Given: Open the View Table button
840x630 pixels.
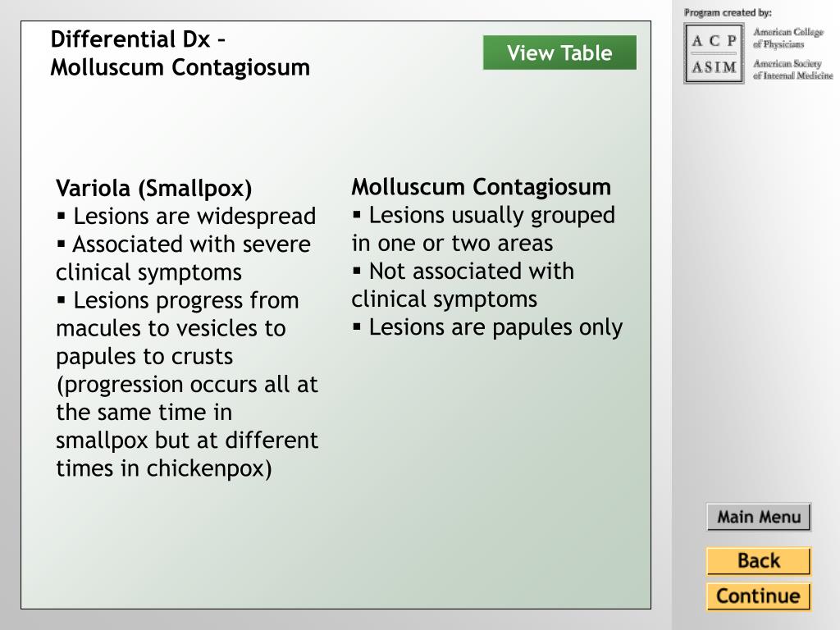Looking at the screenshot, I should coord(559,52).
